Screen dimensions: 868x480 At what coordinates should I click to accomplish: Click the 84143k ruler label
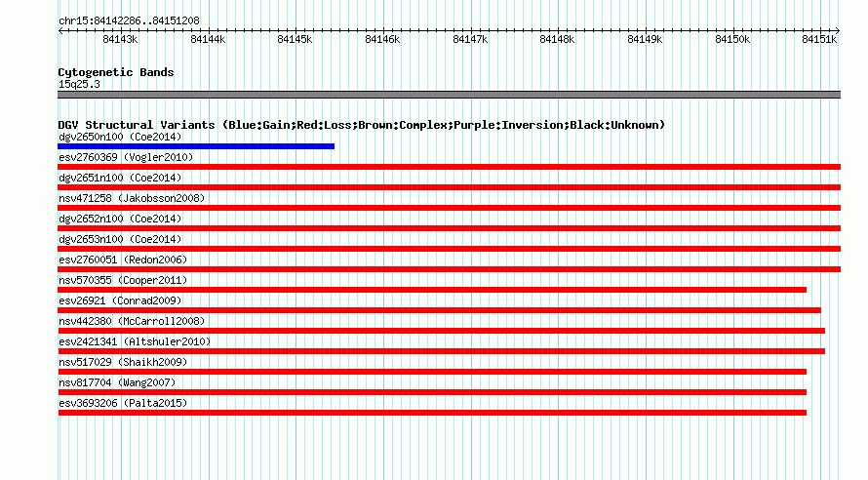[x=120, y=39]
